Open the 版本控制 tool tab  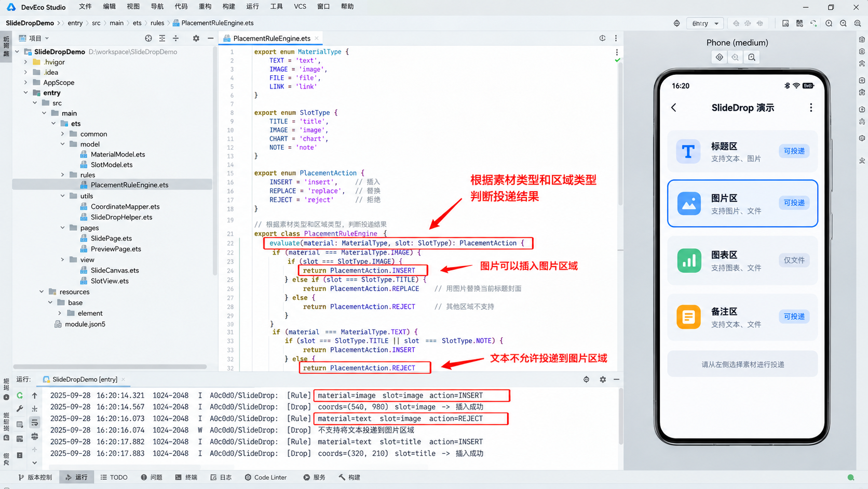[x=35, y=478]
